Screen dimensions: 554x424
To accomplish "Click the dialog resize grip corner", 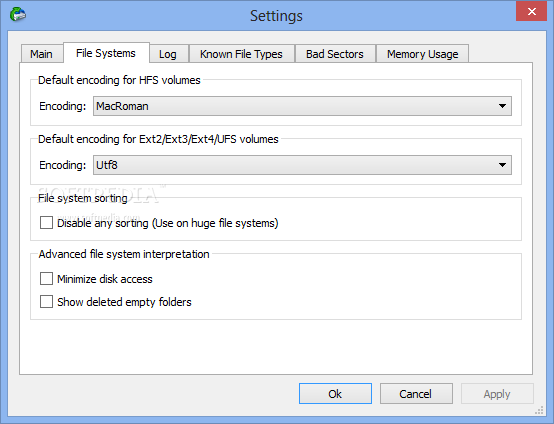I will point(540,410).
